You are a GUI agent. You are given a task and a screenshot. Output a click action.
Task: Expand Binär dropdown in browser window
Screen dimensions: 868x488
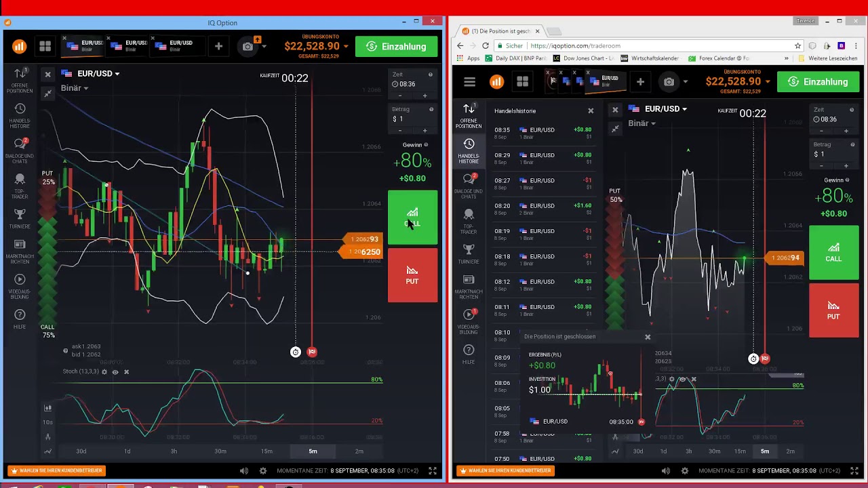click(642, 123)
